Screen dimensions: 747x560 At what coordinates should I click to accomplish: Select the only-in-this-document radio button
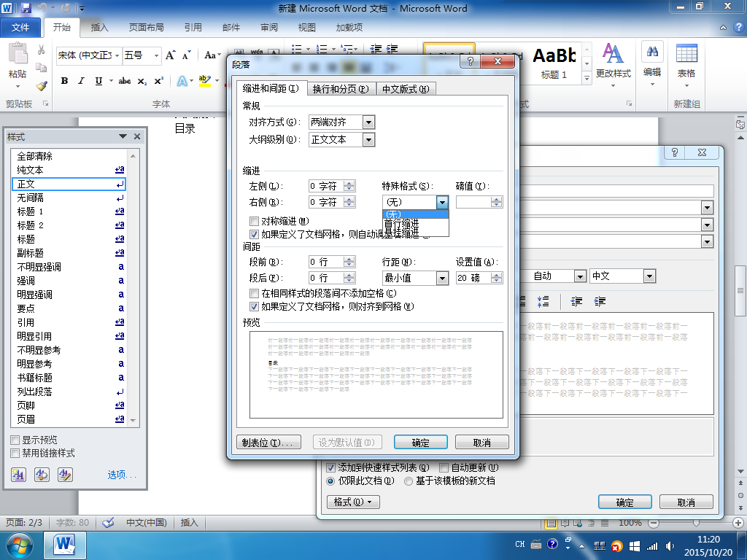330,481
